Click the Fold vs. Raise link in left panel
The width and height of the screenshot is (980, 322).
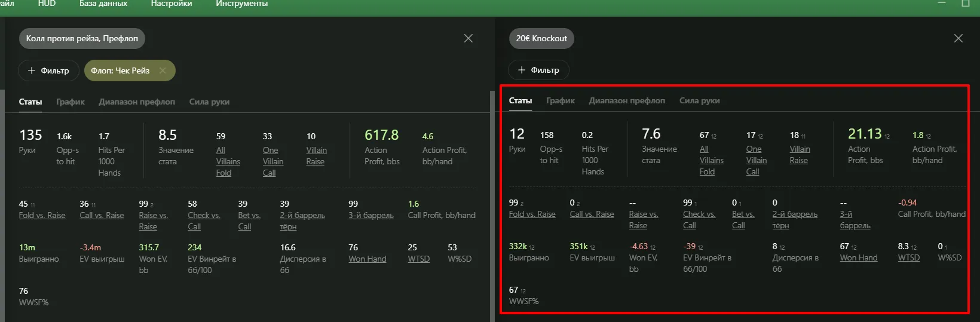(x=42, y=215)
